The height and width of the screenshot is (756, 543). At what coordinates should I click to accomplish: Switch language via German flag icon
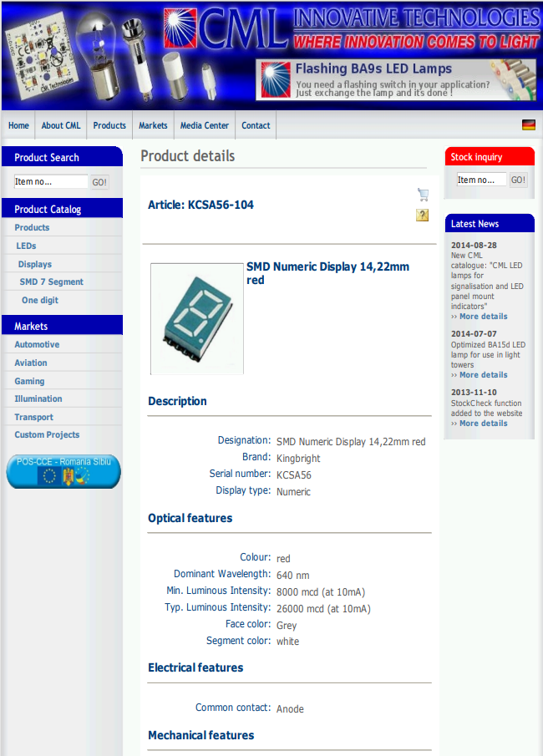(x=529, y=124)
